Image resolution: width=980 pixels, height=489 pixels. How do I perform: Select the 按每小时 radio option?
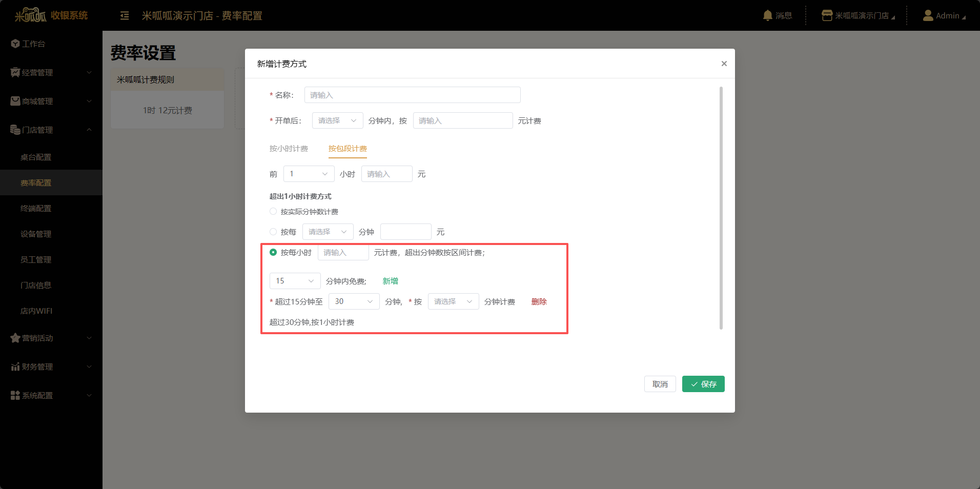(x=273, y=252)
